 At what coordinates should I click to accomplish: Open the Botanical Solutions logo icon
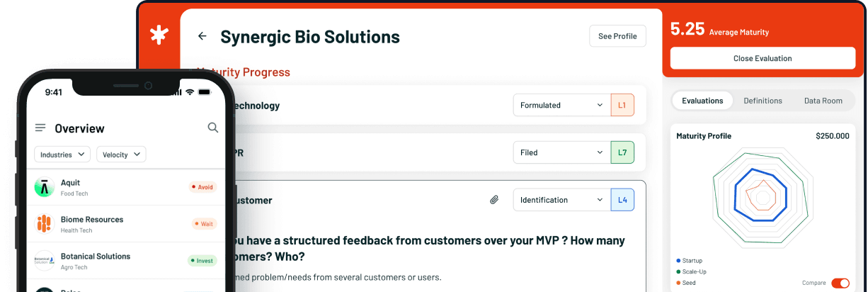[x=45, y=260]
